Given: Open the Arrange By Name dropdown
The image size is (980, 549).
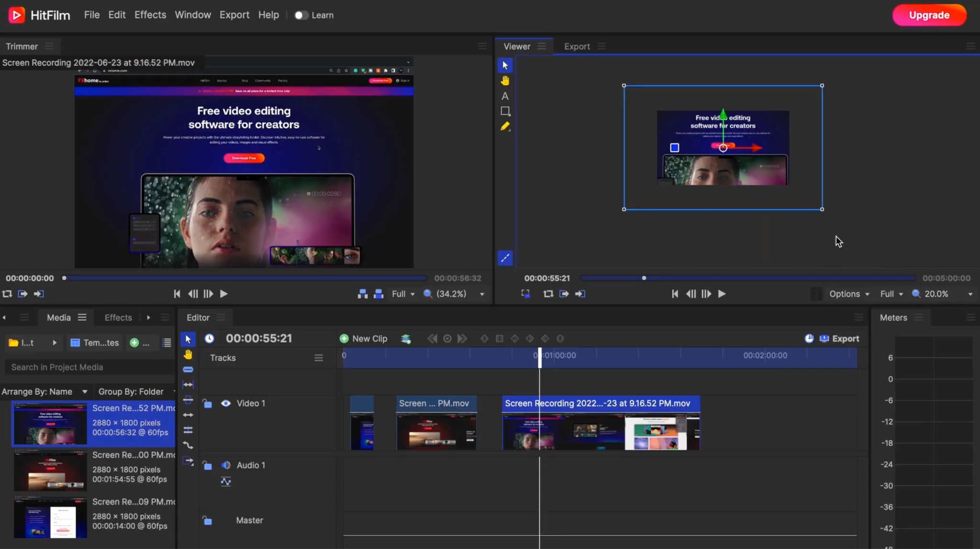Looking at the screenshot, I should (45, 391).
